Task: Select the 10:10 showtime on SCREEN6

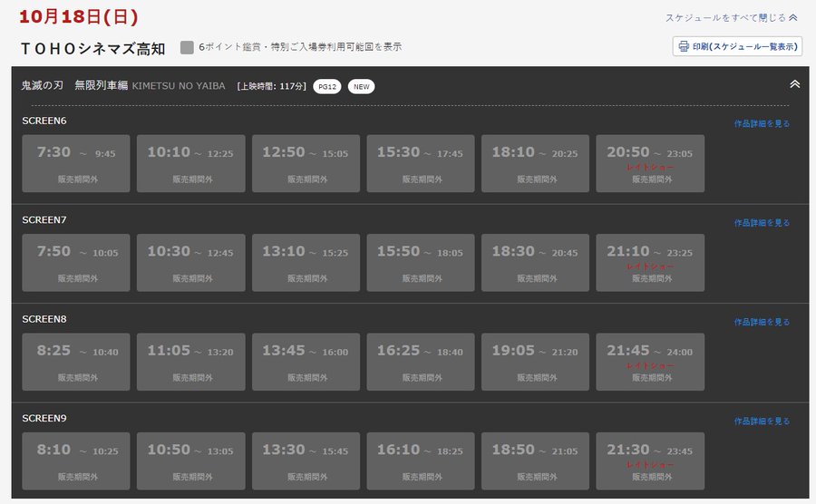Action: coord(191,164)
